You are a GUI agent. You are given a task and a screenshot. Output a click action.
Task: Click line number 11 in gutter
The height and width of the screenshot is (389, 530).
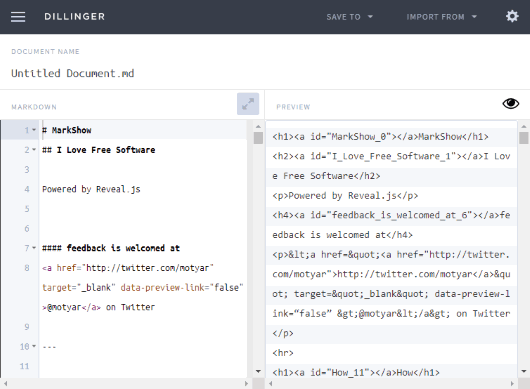click(x=25, y=366)
